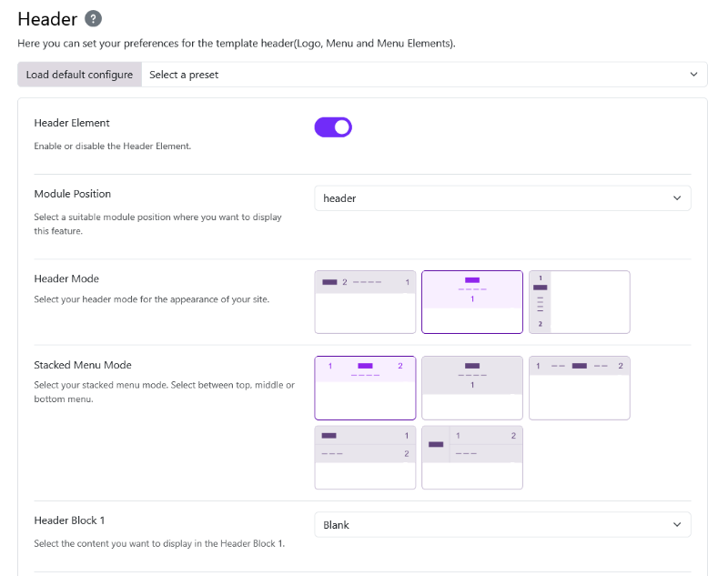Pick stacked layout with logo centered between blocks

click(365, 388)
